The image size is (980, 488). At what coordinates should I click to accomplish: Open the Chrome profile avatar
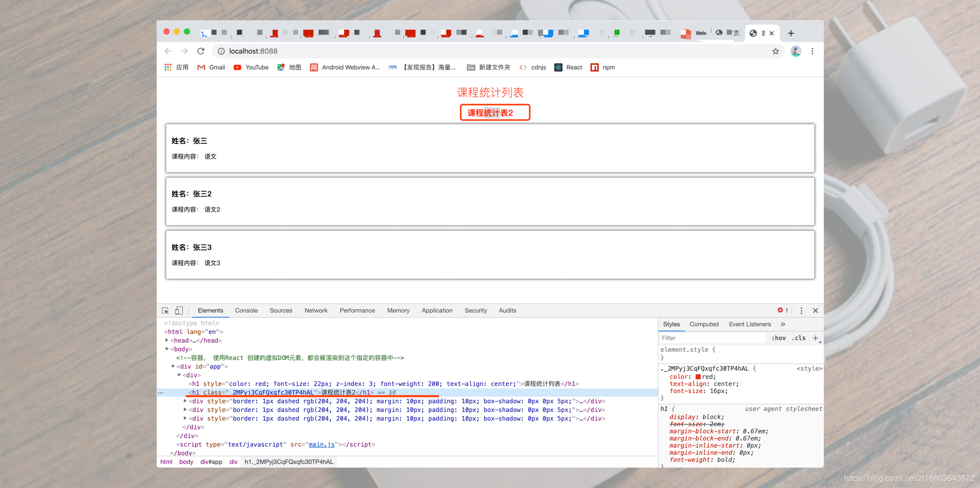click(796, 51)
